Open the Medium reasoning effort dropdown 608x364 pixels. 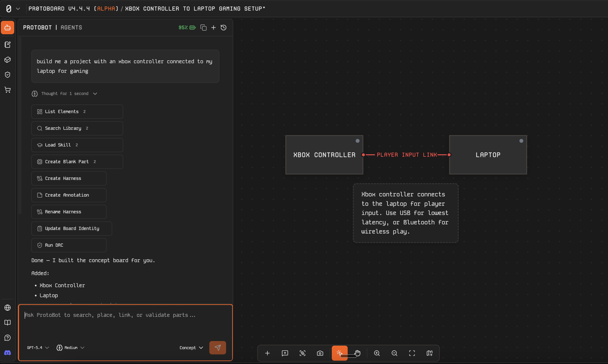71,348
